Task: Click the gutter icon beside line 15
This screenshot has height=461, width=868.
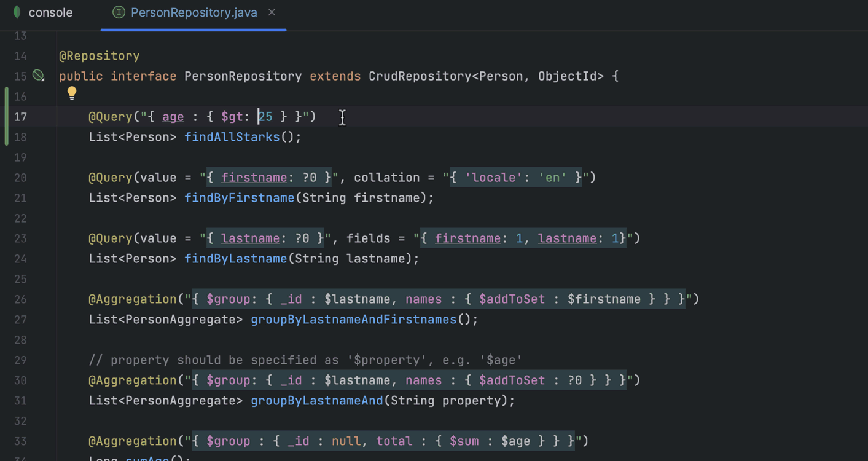Action: click(x=39, y=76)
